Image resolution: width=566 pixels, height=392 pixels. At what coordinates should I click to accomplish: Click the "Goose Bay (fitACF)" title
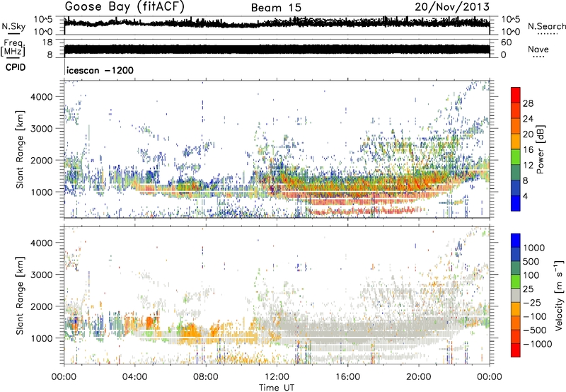125,7
